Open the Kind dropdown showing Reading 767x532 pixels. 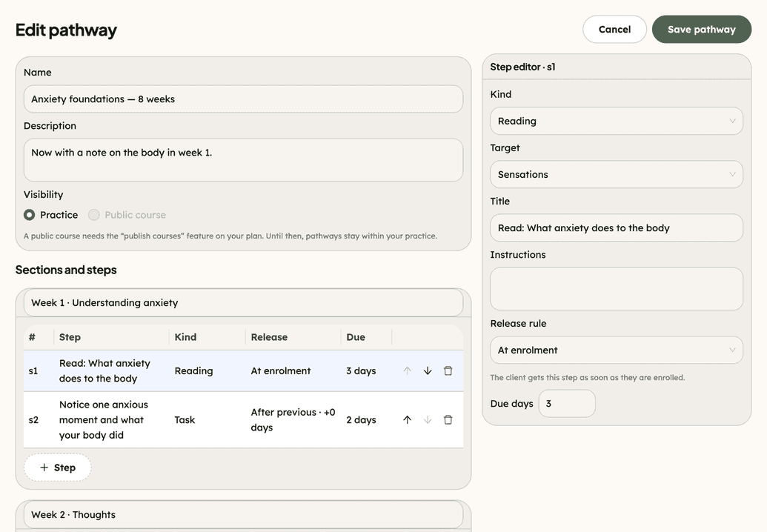[617, 121]
